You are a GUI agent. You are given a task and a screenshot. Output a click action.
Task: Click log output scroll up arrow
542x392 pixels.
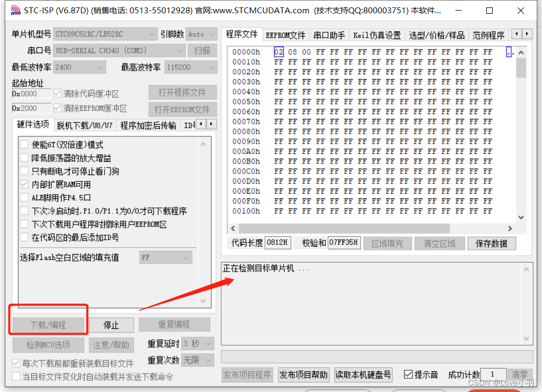point(526,269)
